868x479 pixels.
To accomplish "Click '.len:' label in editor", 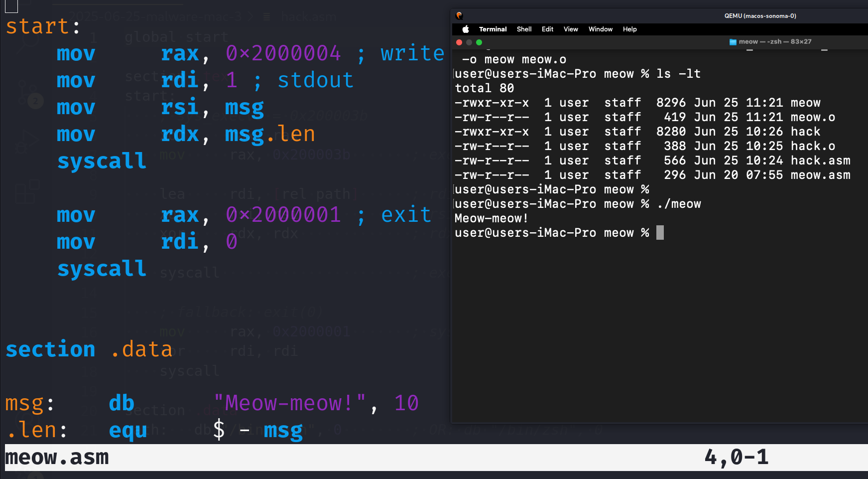I will coord(37,430).
